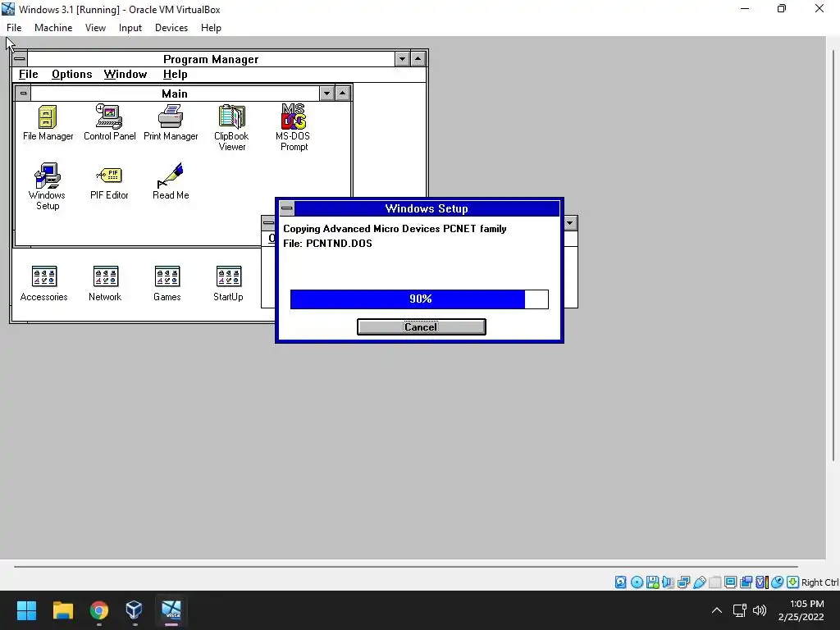The width and height of the screenshot is (840, 630).
Task: Open VirtualBox Input menu
Action: (130, 28)
